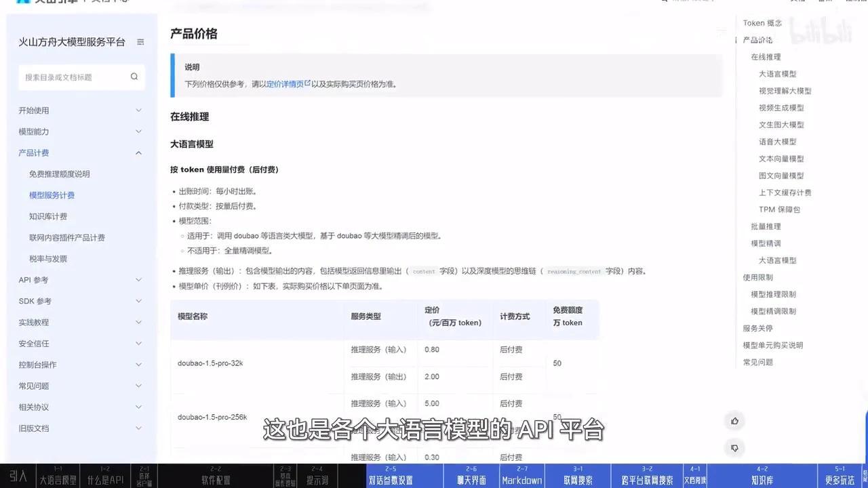Jump to 视频生成模型 in outline

[x=781, y=108]
